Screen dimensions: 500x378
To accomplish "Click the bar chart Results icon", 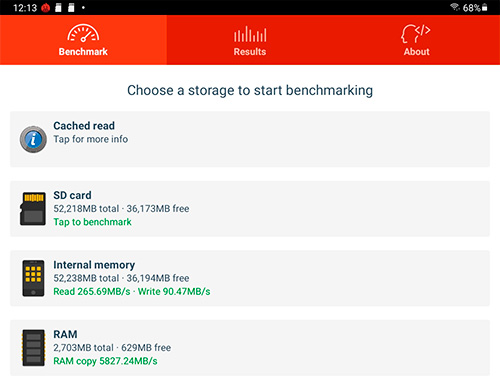I will click(250, 34).
